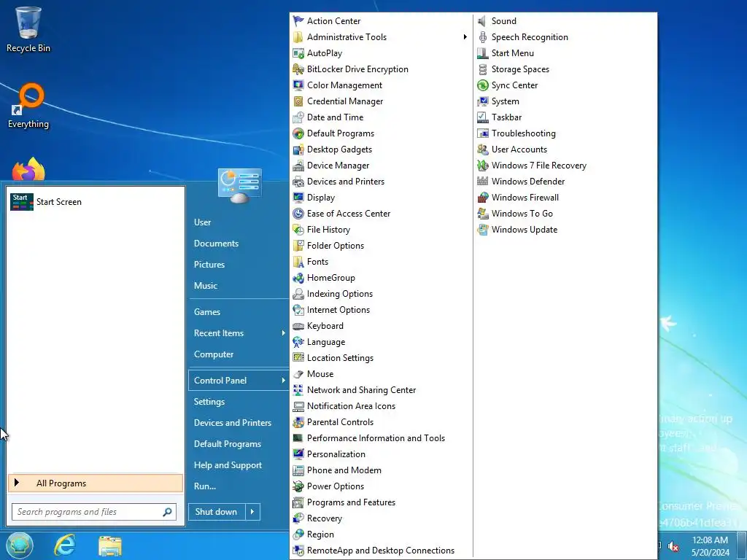This screenshot has height=560, width=747.
Task: Open the Date and Time icon
Action: (298, 117)
